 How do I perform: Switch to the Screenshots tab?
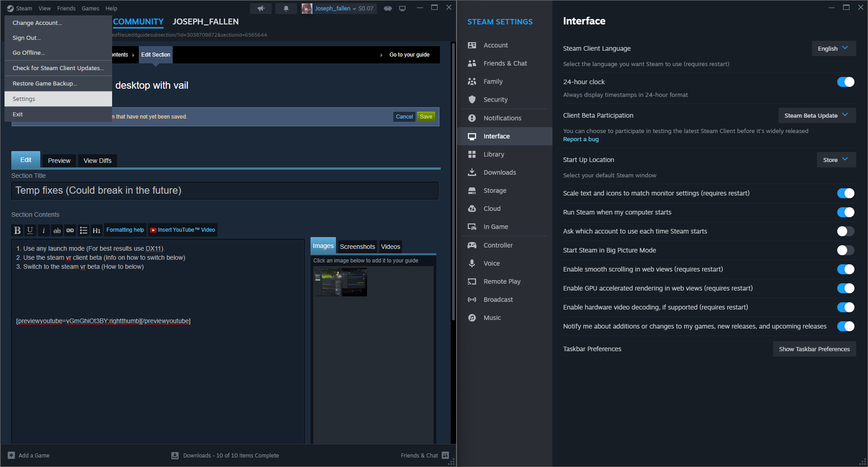click(x=357, y=247)
